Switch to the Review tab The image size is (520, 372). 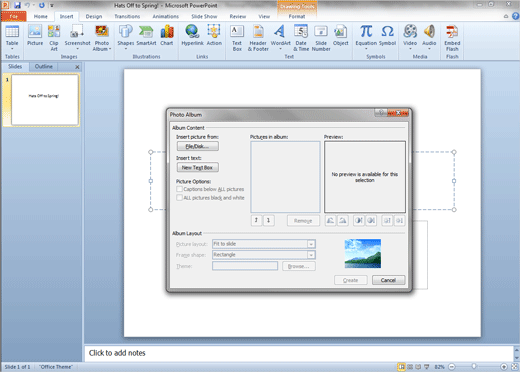pos(238,16)
